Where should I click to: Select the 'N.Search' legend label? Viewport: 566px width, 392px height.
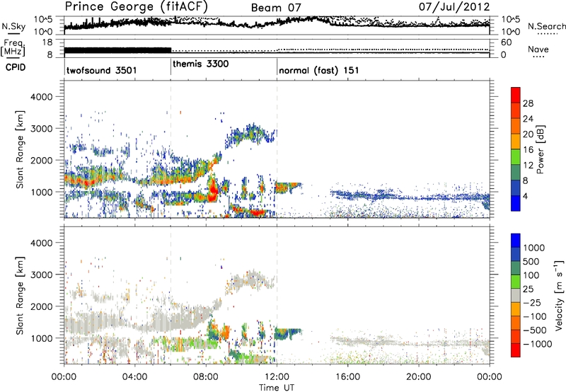[546, 26]
